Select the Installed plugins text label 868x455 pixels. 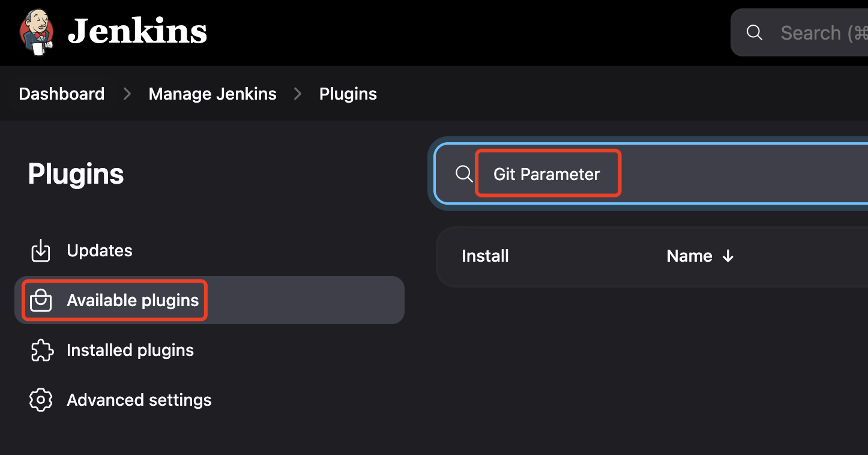[x=130, y=351]
